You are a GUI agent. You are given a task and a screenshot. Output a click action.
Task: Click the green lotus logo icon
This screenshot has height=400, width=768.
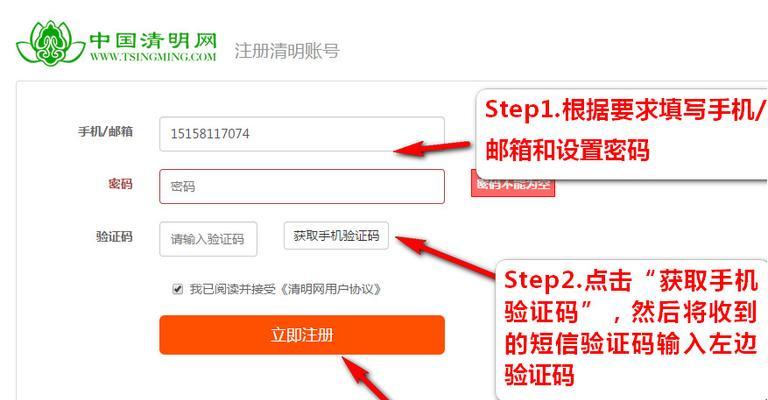(50, 43)
